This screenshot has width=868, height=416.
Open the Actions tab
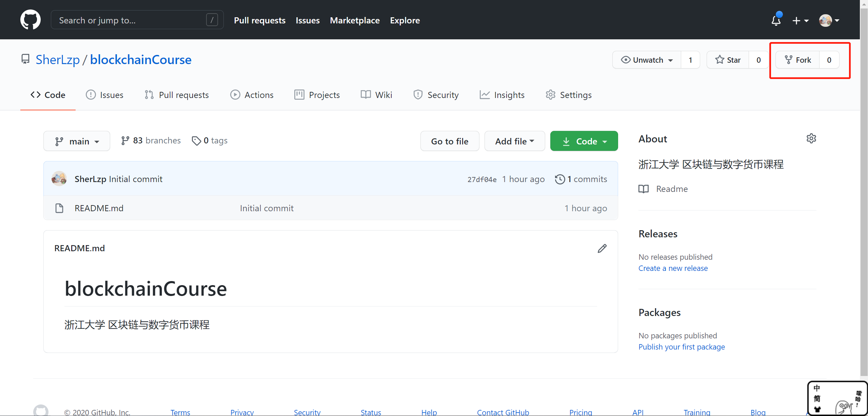[252, 95]
